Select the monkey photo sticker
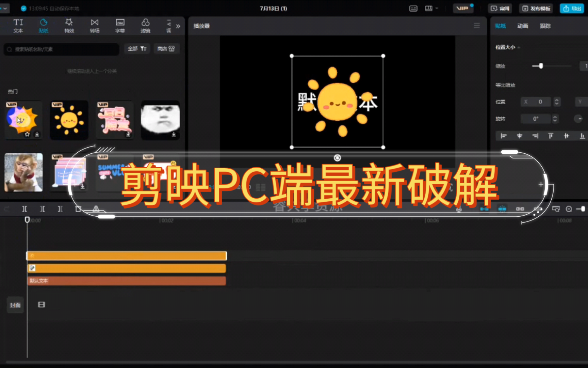The width and height of the screenshot is (588, 368). [23, 172]
